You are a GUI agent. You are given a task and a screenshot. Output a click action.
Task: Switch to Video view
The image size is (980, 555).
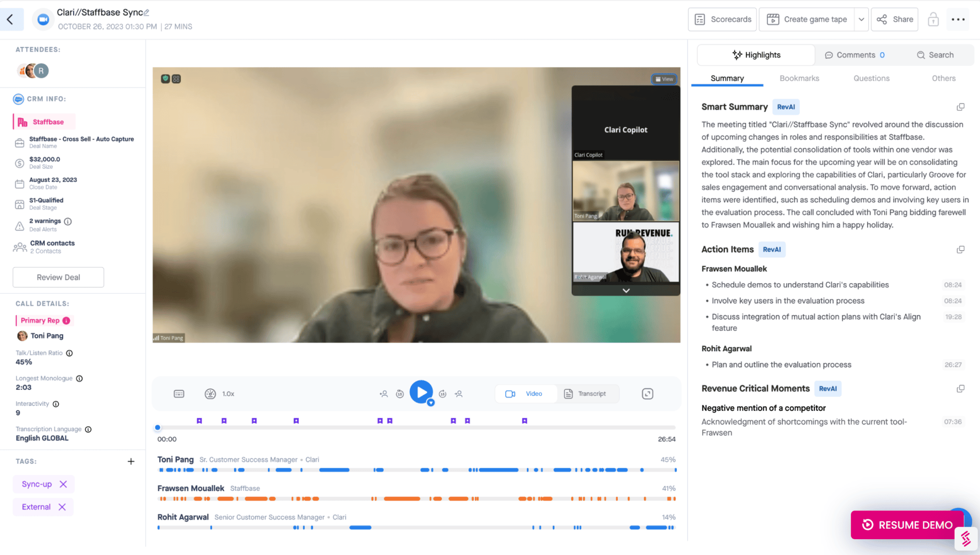click(525, 394)
